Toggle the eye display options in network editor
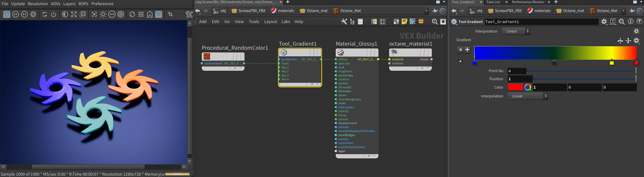 click(443, 22)
